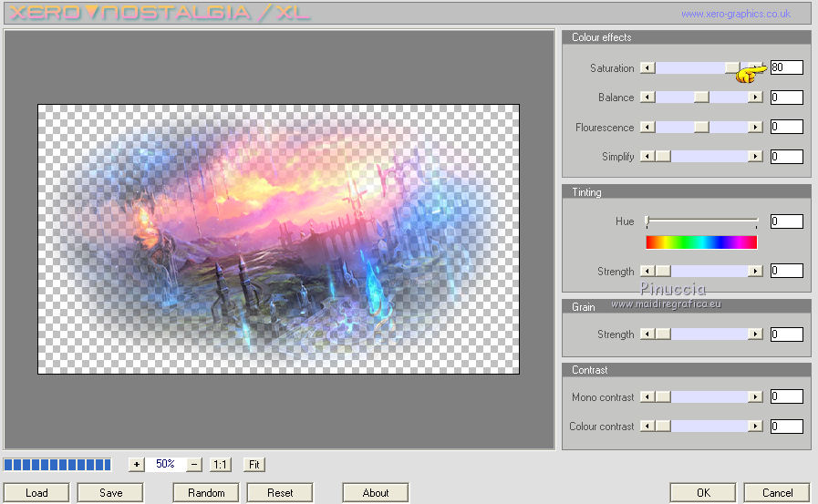Viewport: 818px width, 504px height.
Task: Click the Colour contrast value field
Action: pos(787,427)
